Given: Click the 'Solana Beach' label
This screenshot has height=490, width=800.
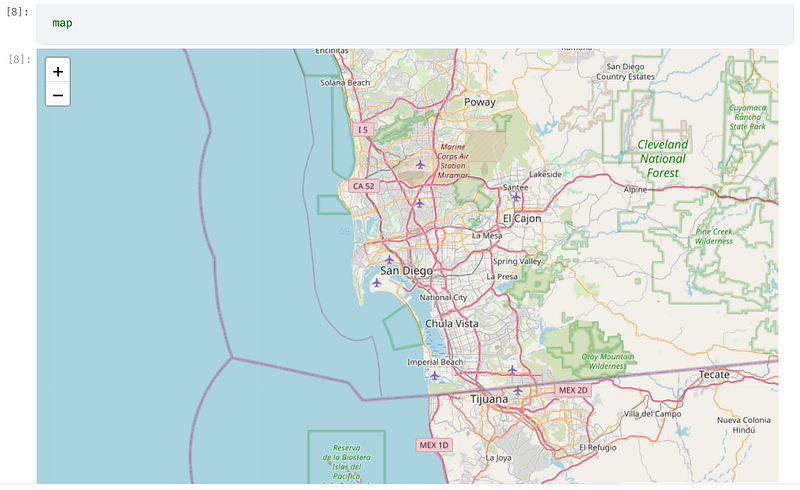Looking at the screenshot, I should [345, 83].
